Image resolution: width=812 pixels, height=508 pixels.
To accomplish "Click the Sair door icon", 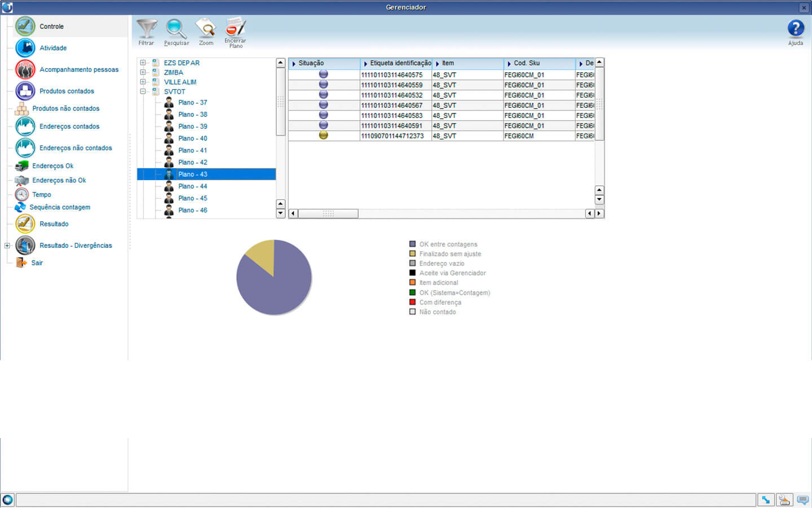I will (x=21, y=262).
